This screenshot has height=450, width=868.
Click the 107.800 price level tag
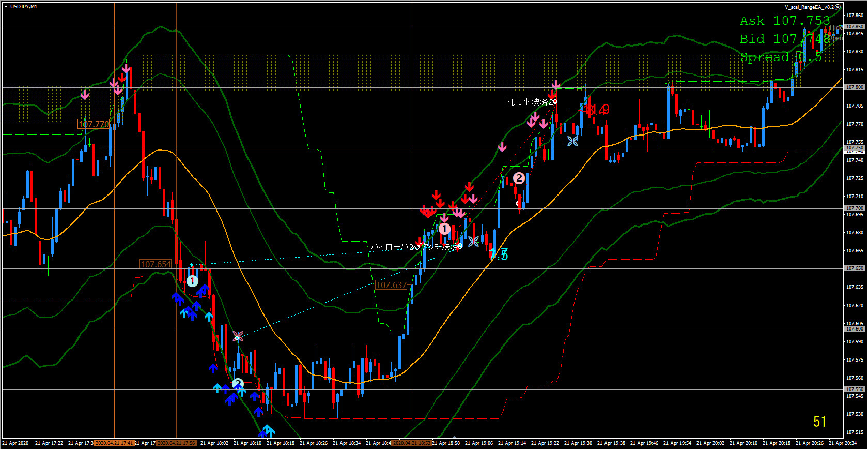855,87
